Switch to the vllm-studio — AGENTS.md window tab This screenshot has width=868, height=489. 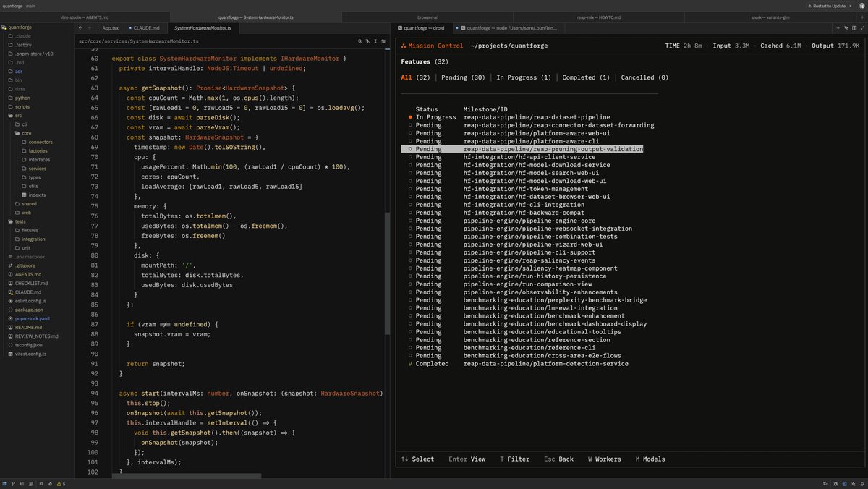tap(85, 17)
